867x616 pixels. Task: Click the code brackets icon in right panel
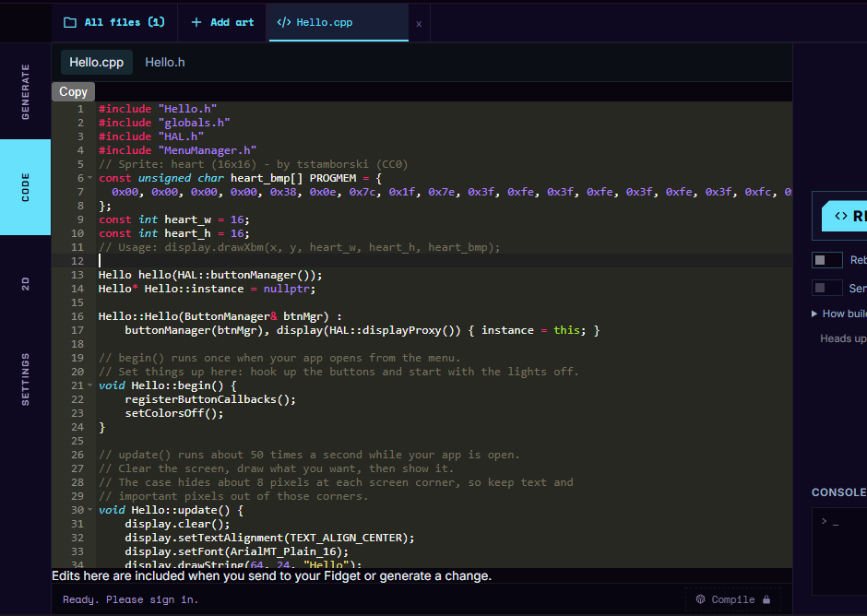point(841,216)
